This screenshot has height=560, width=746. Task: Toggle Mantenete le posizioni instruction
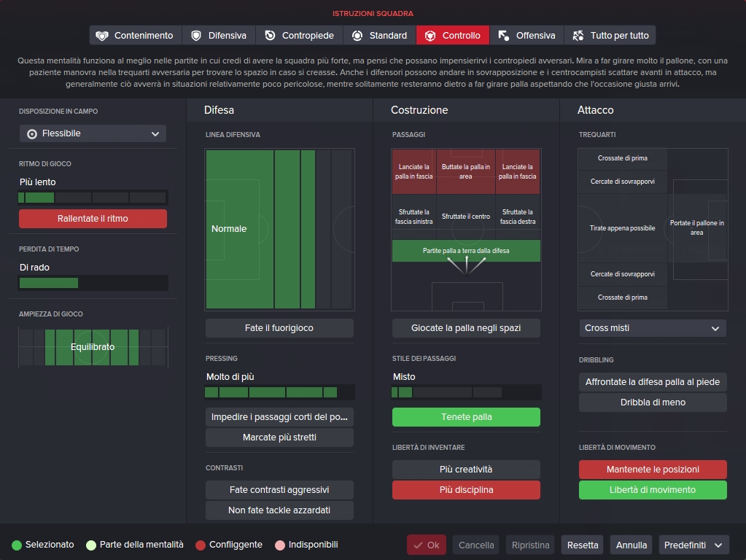click(x=653, y=470)
